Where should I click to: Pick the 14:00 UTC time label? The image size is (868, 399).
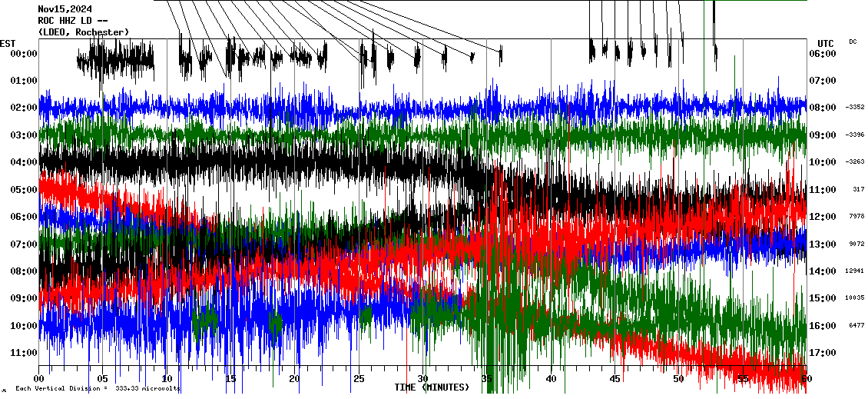pos(823,271)
